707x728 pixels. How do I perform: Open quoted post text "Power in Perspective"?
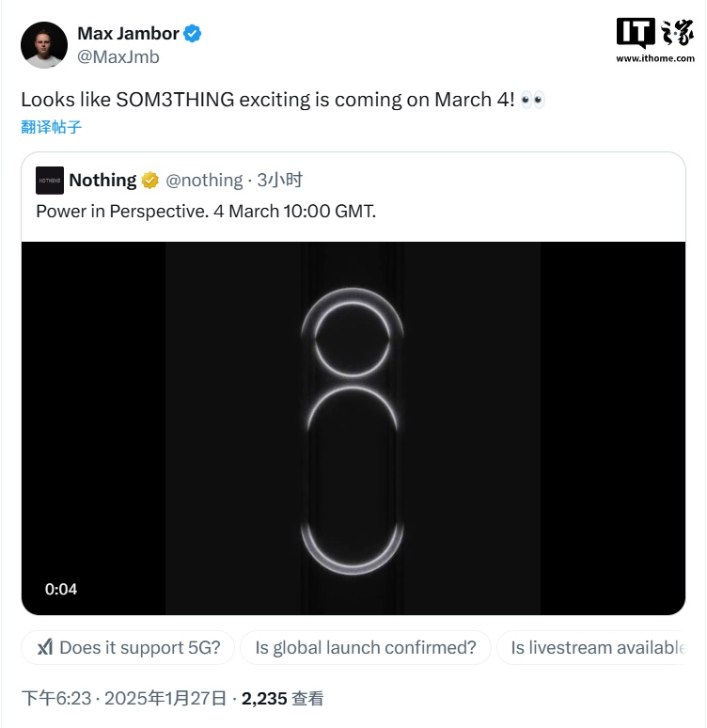tap(205, 211)
